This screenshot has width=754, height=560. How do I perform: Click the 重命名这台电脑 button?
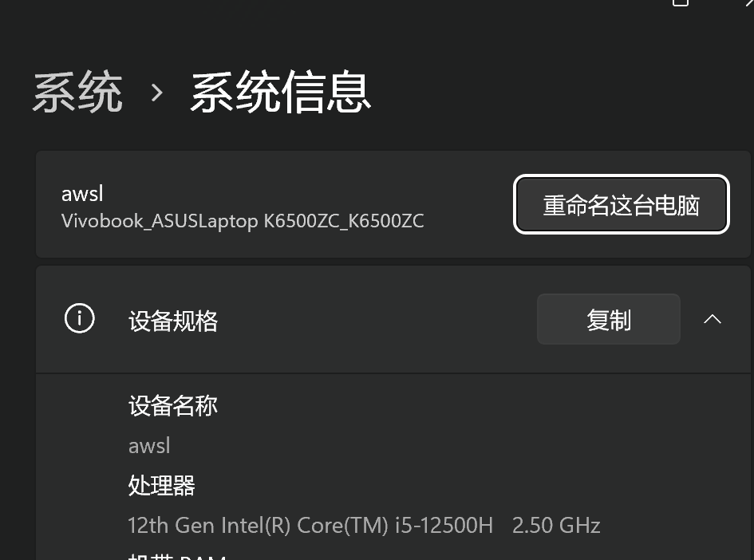pyautogui.click(x=622, y=204)
